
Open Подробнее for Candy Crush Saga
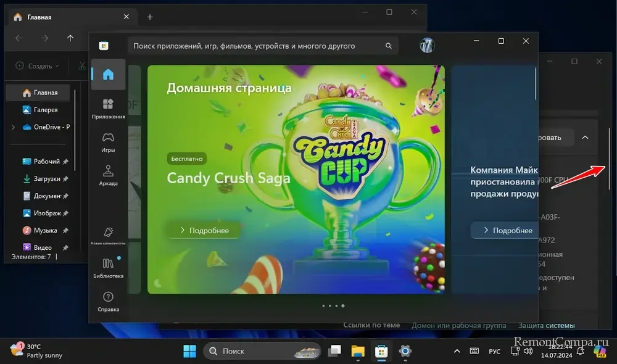[204, 230]
